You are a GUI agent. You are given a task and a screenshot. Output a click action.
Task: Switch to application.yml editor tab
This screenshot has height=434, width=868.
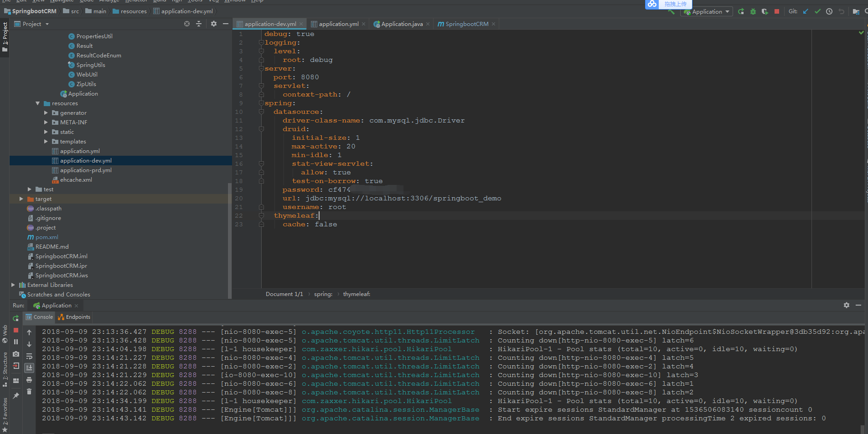click(338, 24)
